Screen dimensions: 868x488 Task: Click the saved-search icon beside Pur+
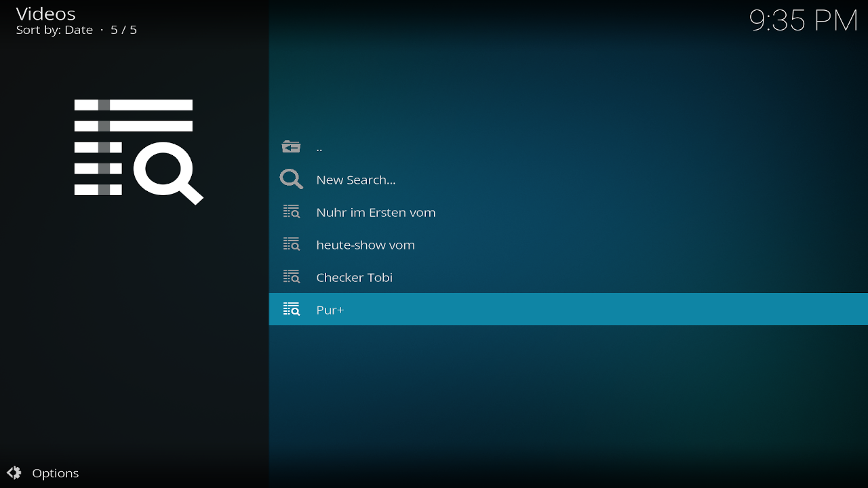pos(291,310)
